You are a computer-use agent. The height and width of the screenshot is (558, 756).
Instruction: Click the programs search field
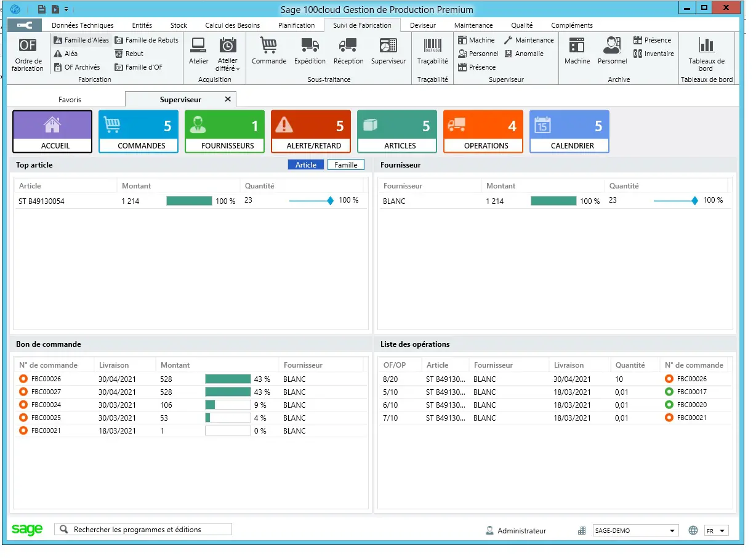(143, 529)
